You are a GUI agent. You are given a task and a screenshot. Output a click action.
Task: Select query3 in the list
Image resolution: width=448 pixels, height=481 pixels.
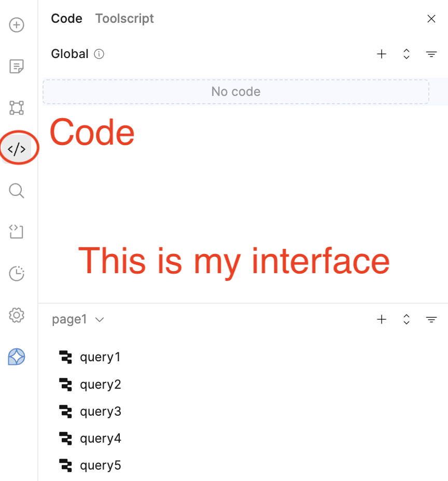point(100,412)
